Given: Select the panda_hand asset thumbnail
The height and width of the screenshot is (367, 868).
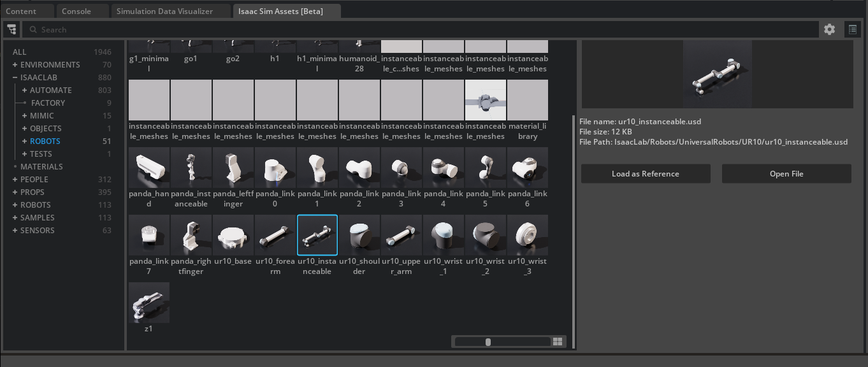Looking at the screenshot, I should point(149,168).
